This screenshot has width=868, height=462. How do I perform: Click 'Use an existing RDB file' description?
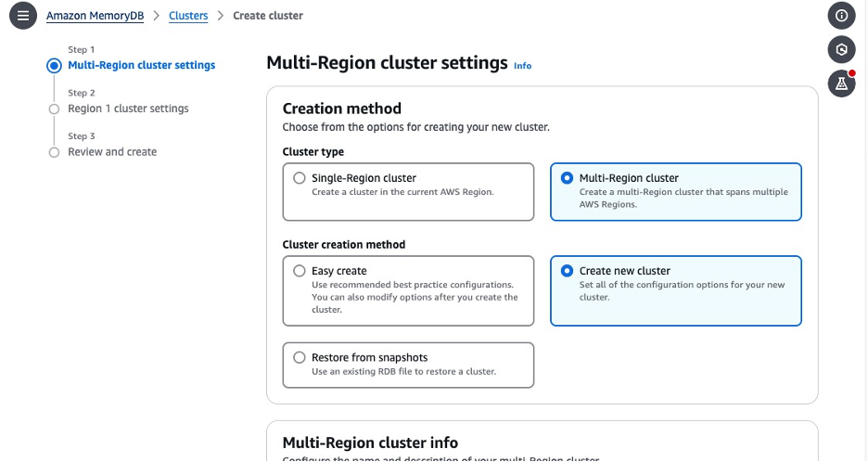pos(403,372)
